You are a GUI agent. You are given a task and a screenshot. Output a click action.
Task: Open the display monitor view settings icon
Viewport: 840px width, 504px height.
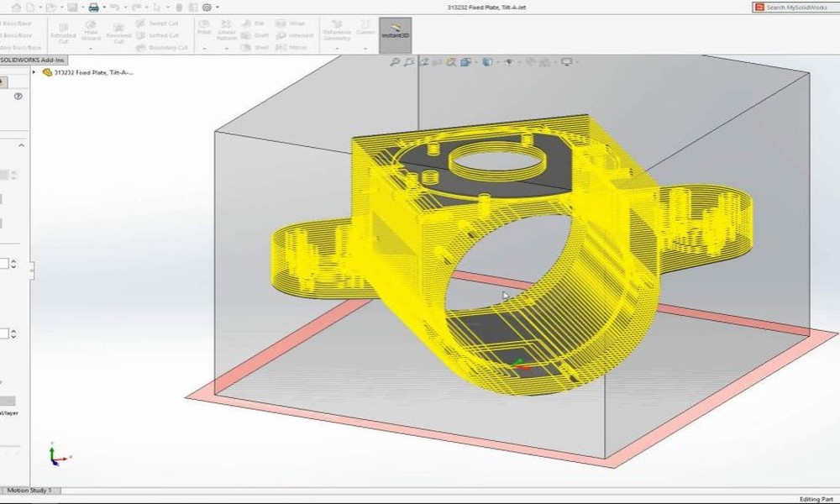pyautogui.click(x=566, y=62)
